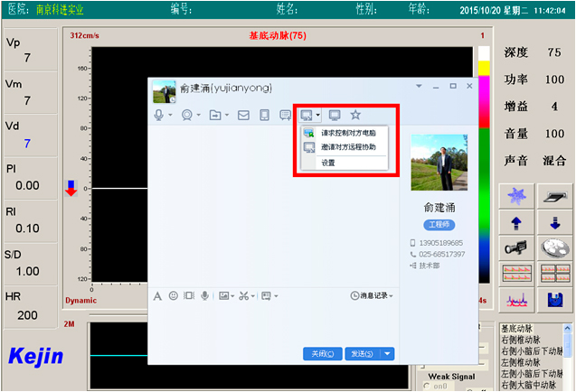This screenshot has width=576, height=392.
Task: Select 右侧椎动脉 in the vessel list
Action: [521, 340]
